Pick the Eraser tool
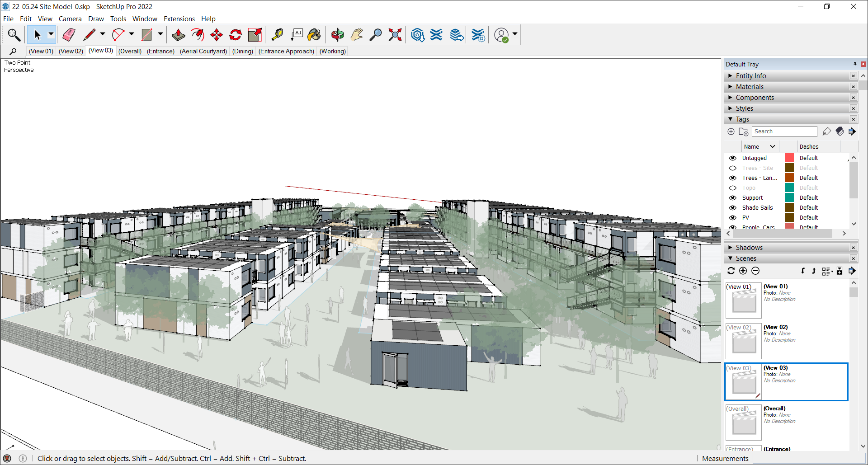This screenshot has height=465, width=868. [x=69, y=35]
